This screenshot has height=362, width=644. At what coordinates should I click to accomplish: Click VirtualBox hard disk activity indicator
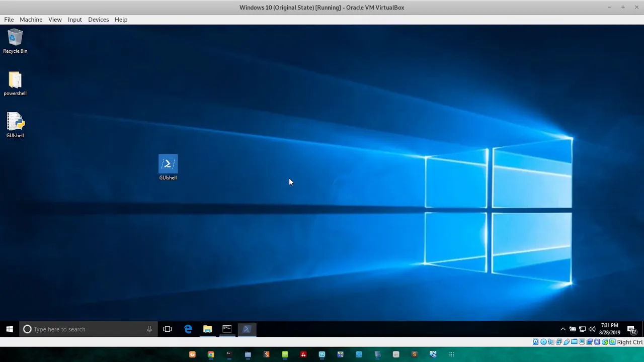(x=535, y=342)
